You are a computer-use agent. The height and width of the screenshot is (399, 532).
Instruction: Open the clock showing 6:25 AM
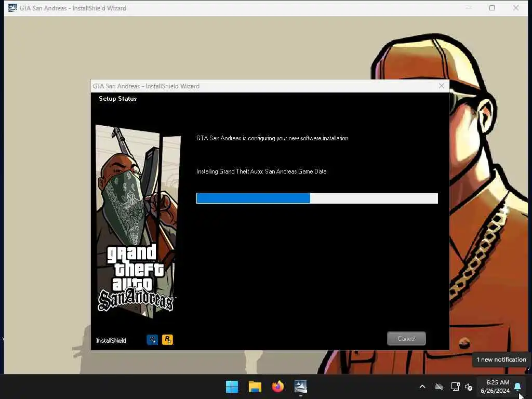tap(495, 387)
